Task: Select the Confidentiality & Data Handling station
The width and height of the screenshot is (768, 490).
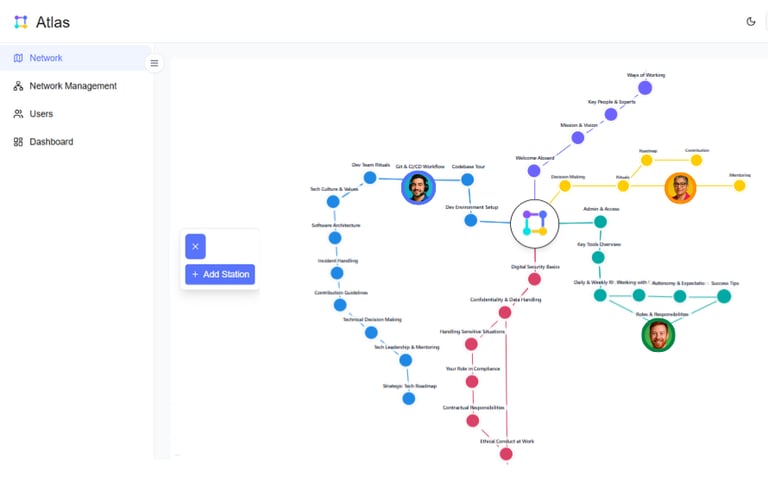Action: [505, 313]
